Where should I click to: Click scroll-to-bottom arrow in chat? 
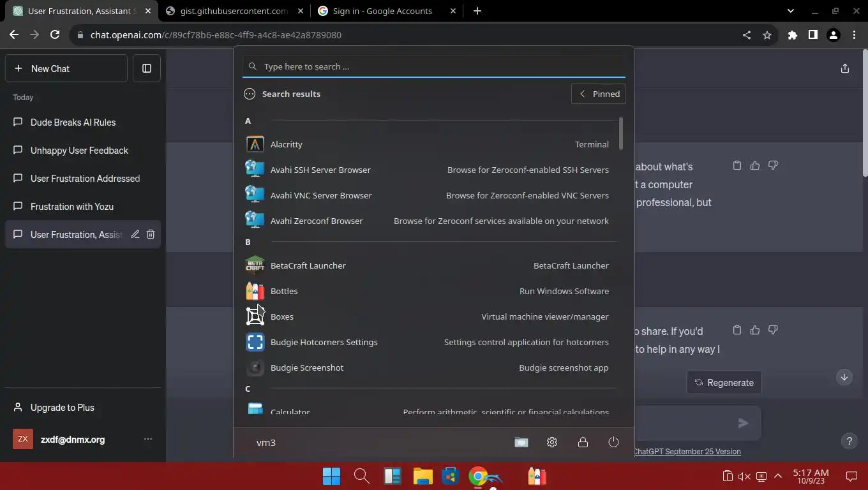(844, 377)
